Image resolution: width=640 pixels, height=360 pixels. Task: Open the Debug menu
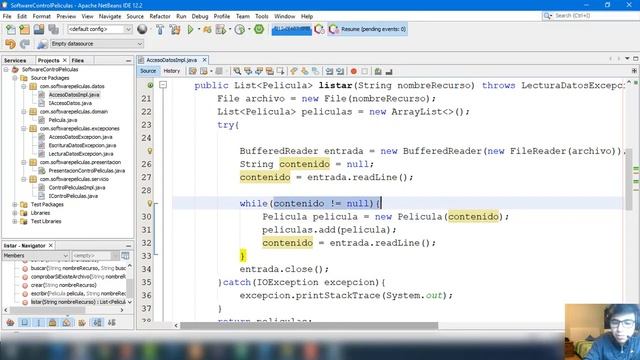point(200,16)
